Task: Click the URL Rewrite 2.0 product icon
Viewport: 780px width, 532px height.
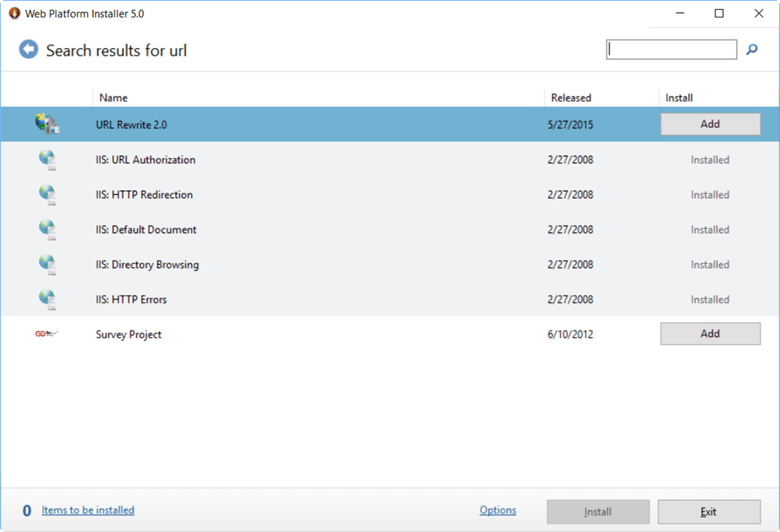Action: click(47, 124)
